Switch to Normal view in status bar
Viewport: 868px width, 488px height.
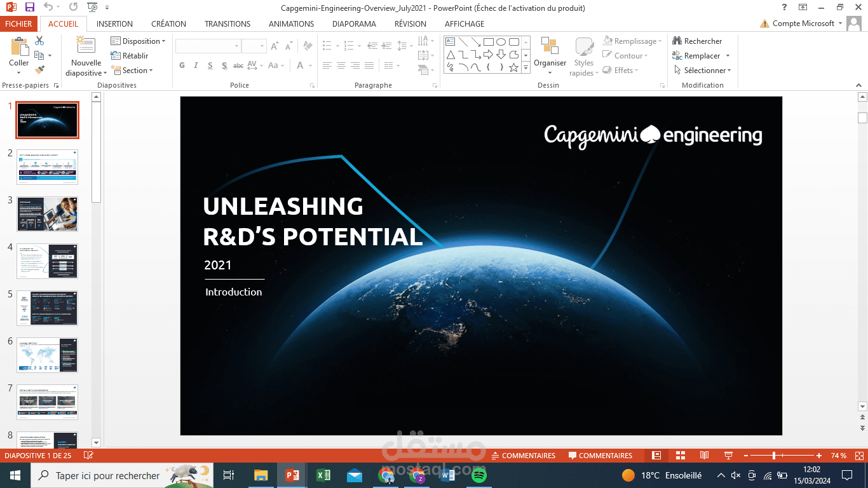click(x=656, y=456)
